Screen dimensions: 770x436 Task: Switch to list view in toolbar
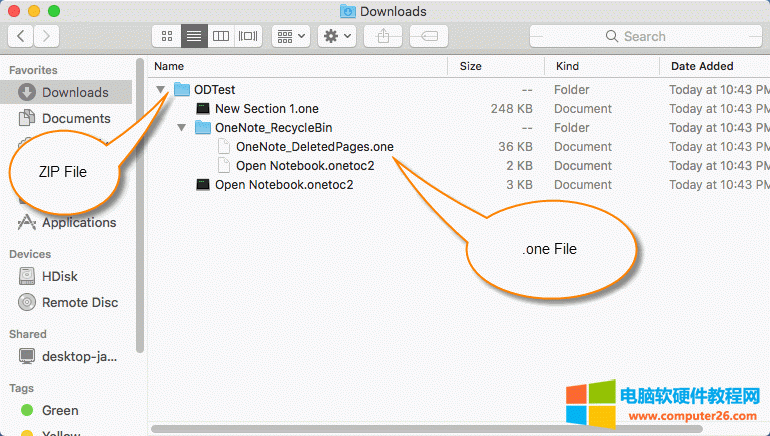point(194,36)
